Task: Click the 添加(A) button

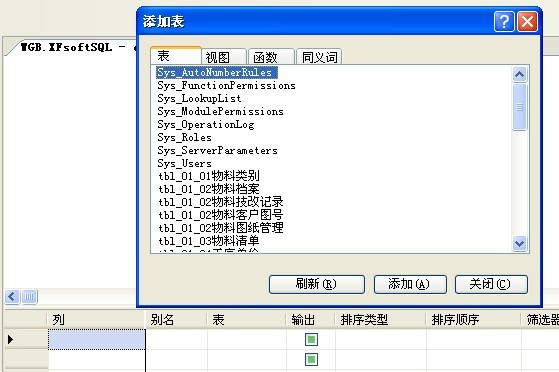Action: pos(410,284)
